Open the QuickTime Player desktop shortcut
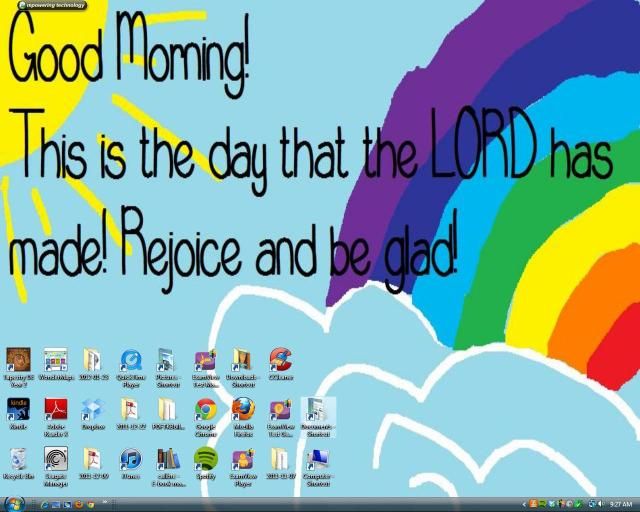This screenshot has height=512, width=640. tap(130, 360)
